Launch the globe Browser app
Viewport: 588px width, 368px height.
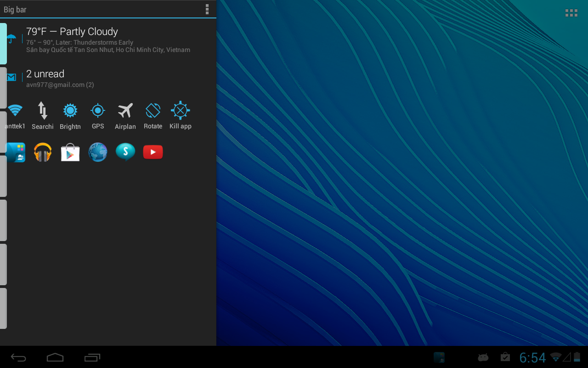[x=98, y=152]
